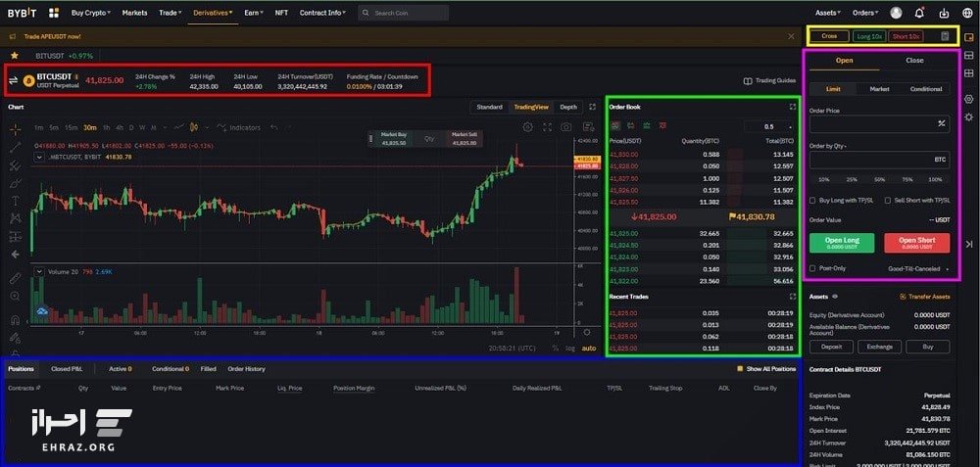Open the notifications bell icon
Image resolution: width=980 pixels, height=467 pixels.
point(919,13)
